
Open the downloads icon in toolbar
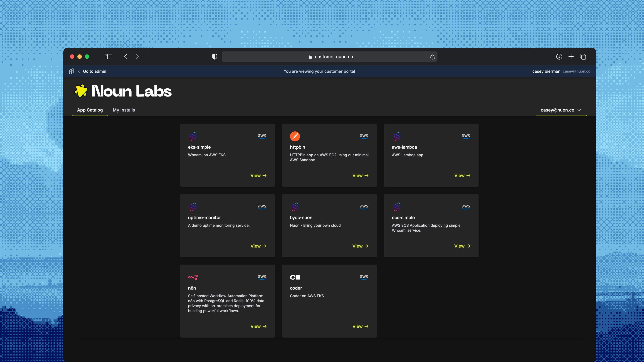click(559, 57)
